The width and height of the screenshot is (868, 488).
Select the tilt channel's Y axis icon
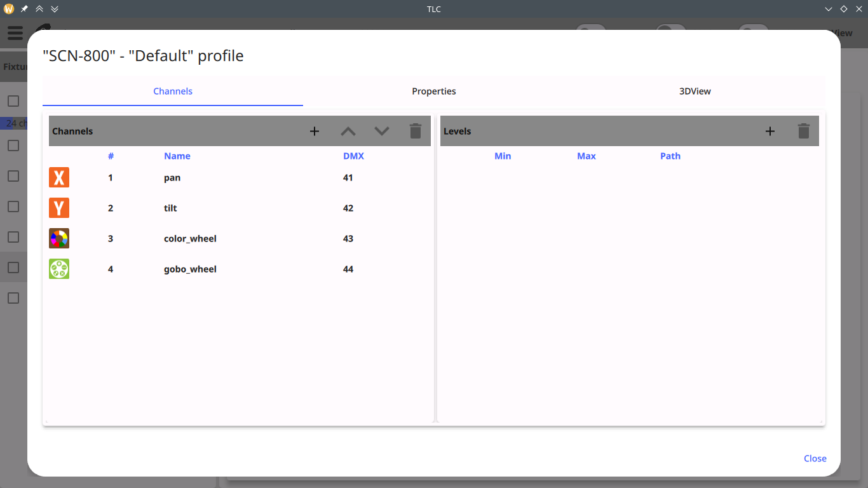[x=59, y=208]
